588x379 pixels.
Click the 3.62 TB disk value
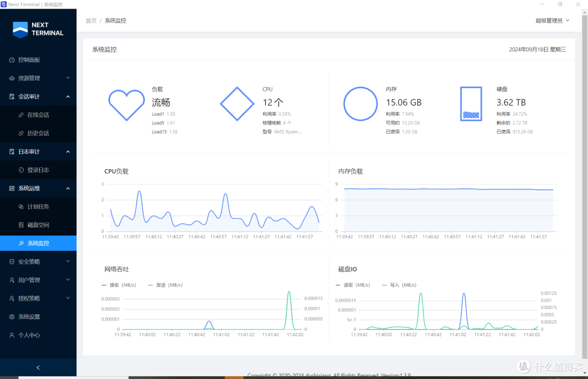511,102
